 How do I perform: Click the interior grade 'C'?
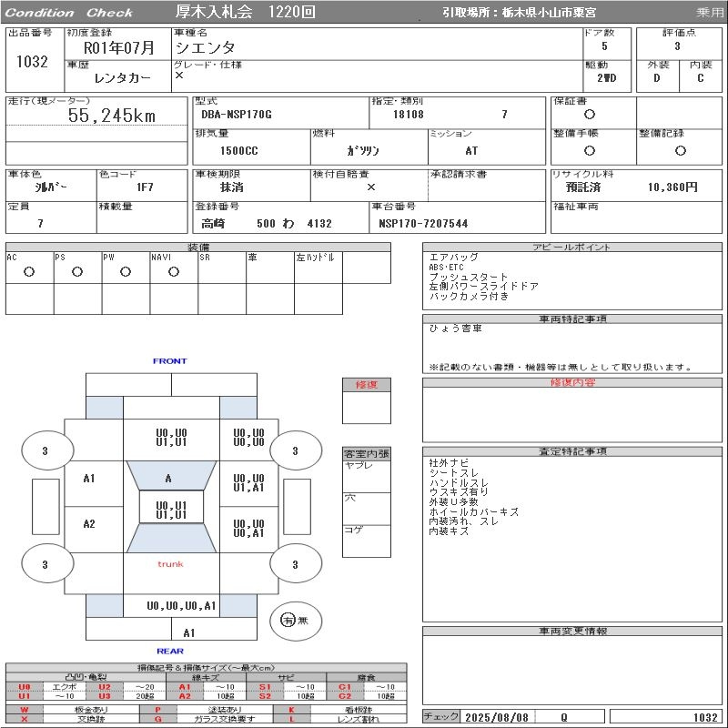[x=700, y=78]
